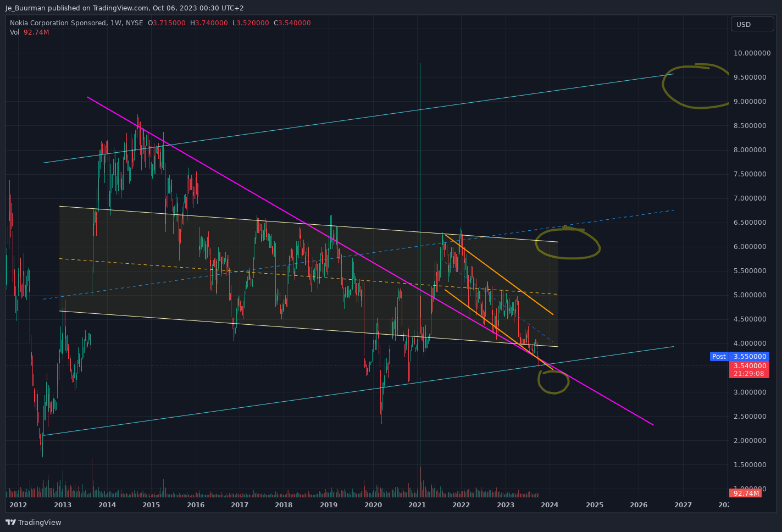Click the 3.000000 price axis label
The height and width of the screenshot is (532, 782).
click(750, 392)
